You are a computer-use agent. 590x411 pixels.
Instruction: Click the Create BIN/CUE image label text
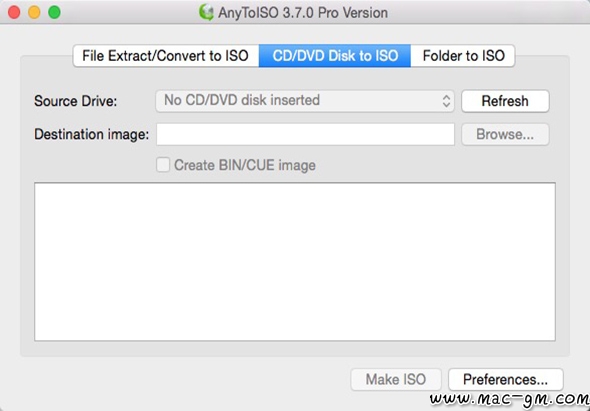coord(245,165)
